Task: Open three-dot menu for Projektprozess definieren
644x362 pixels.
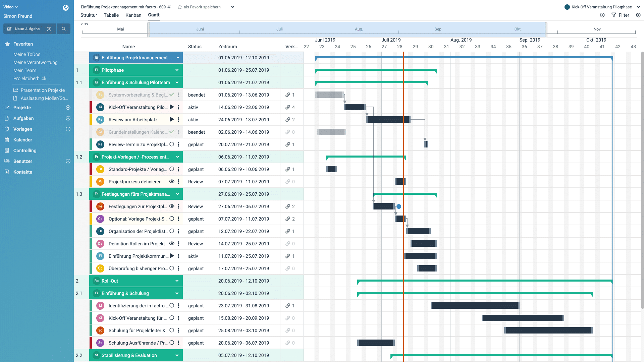Action: (x=178, y=182)
